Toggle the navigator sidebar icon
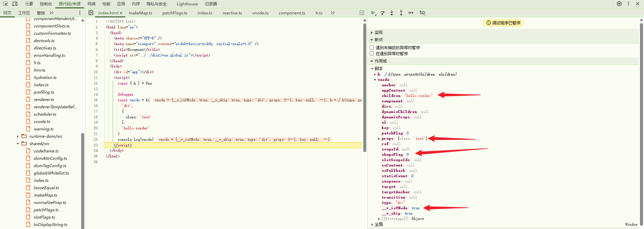Viewport: 644px width, 229px height. pos(91,13)
